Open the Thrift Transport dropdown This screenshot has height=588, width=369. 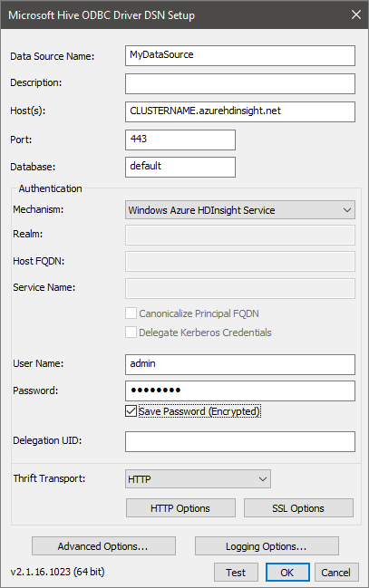click(198, 479)
